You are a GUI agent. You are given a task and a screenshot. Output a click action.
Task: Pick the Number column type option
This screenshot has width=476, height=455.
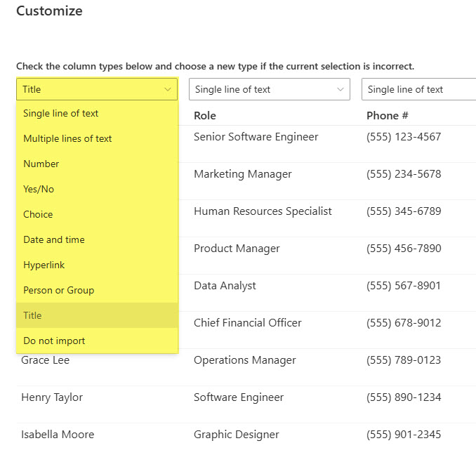pyautogui.click(x=41, y=164)
